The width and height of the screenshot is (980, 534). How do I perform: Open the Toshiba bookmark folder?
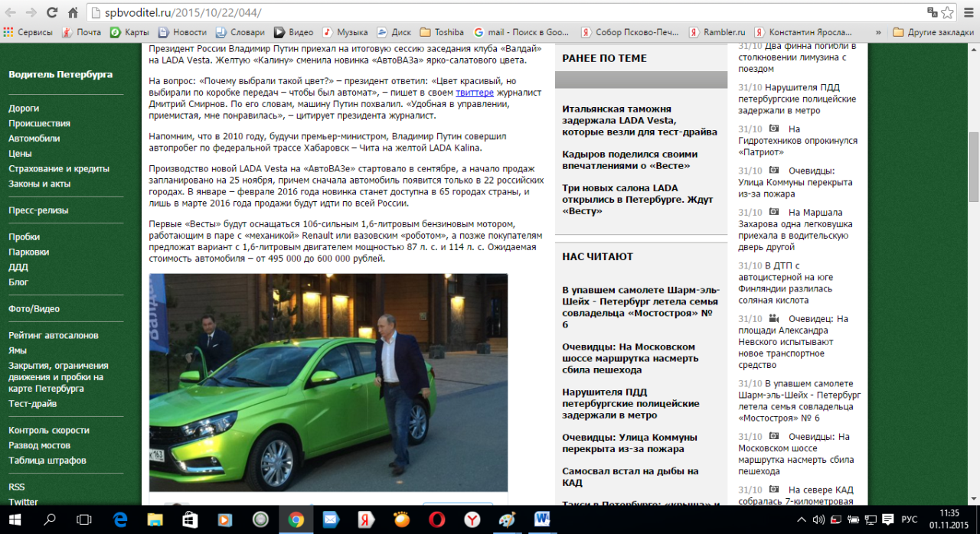coord(442,32)
